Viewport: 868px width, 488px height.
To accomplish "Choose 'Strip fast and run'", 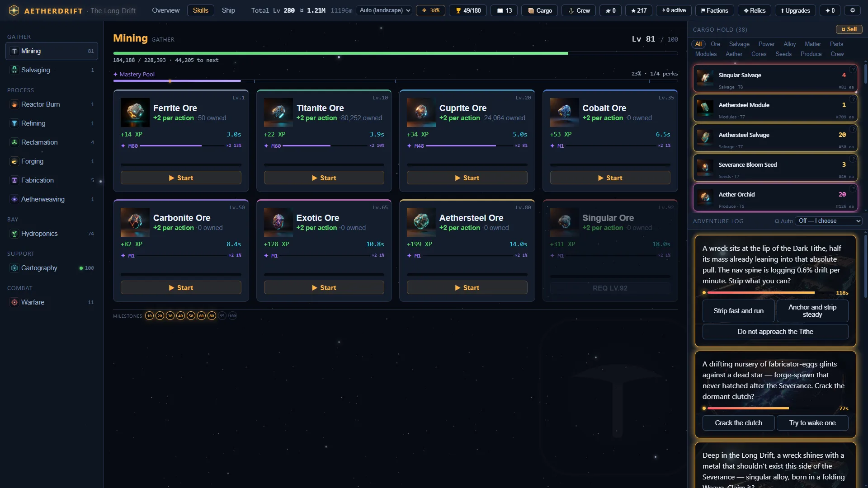I will [738, 311].
